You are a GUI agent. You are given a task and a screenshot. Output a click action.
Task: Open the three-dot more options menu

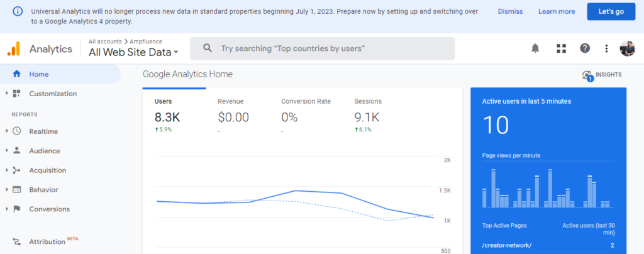[x=606, y=48]
